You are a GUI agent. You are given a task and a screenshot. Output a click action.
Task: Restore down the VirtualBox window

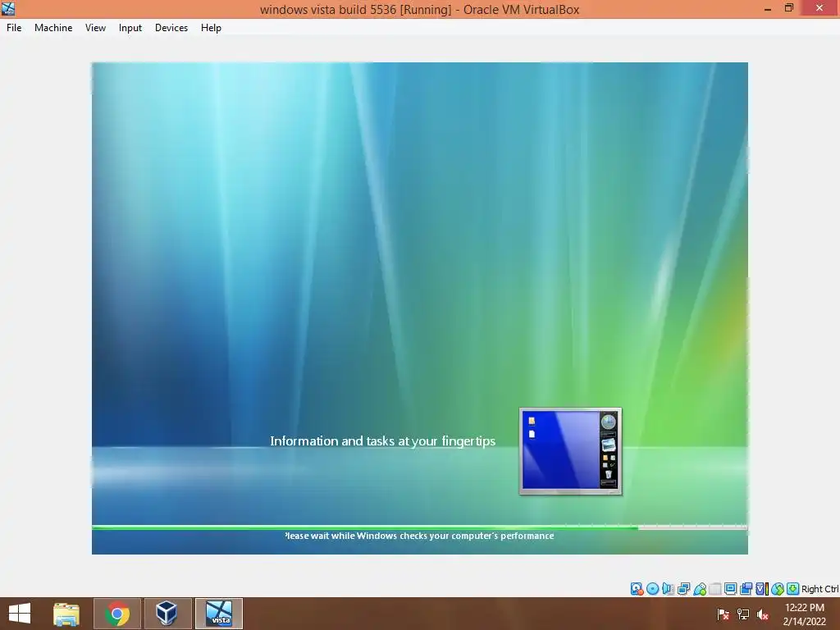(788, 8)
